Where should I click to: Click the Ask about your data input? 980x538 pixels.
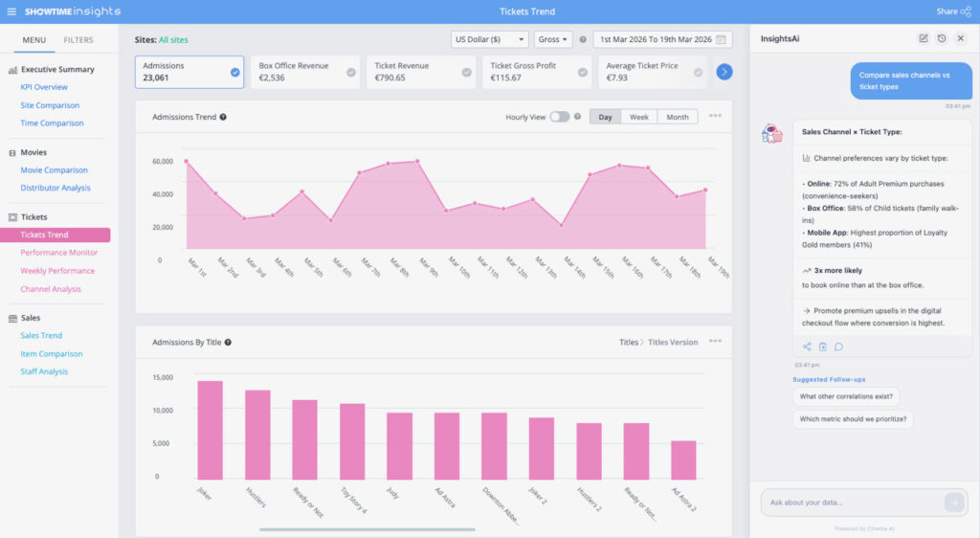(x=853, y=503)
